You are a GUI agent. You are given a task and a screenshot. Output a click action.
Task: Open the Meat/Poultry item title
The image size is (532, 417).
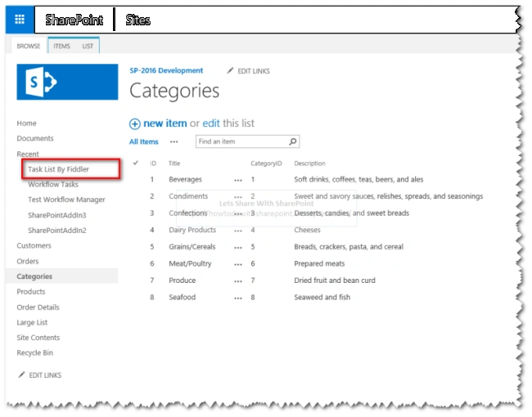pyautogui.click(x=190, y=264)
